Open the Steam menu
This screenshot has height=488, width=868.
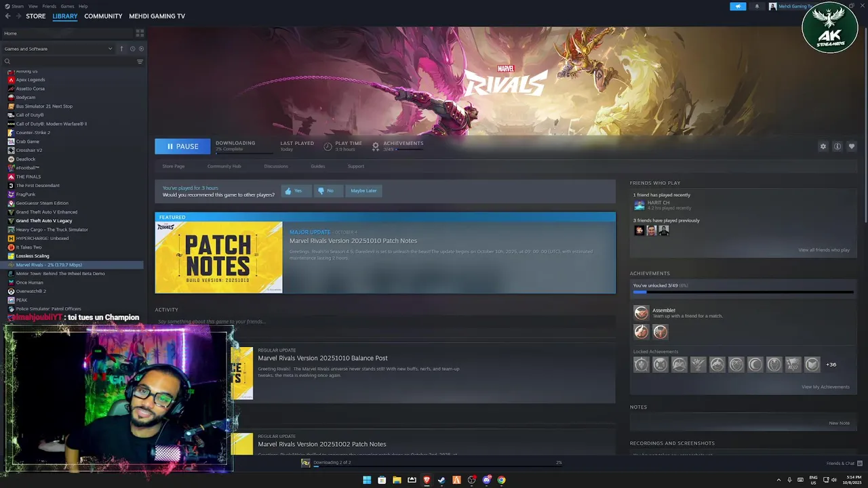pyautogui.click(x=18, y=6)
